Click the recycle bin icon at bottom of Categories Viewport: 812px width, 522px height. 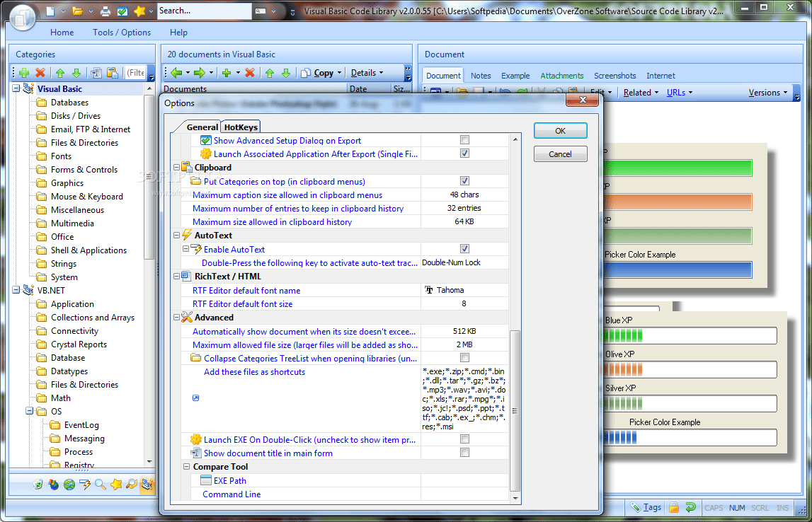38,485
